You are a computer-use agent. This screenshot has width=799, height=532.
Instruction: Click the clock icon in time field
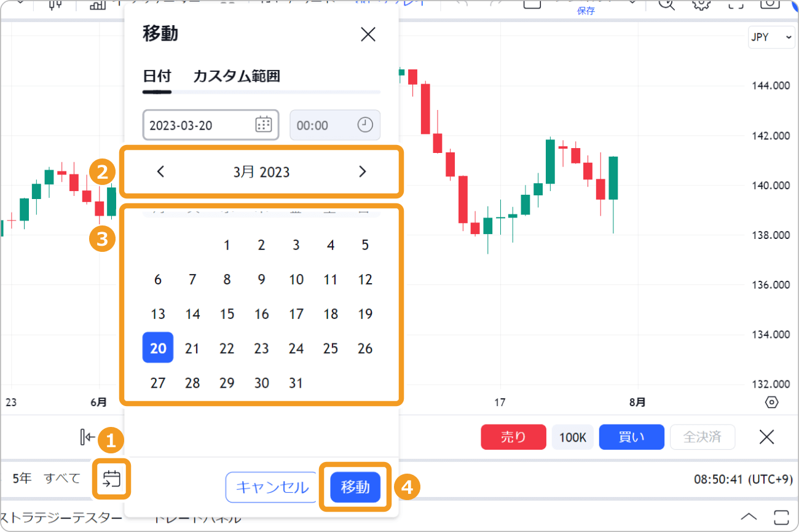364,125
